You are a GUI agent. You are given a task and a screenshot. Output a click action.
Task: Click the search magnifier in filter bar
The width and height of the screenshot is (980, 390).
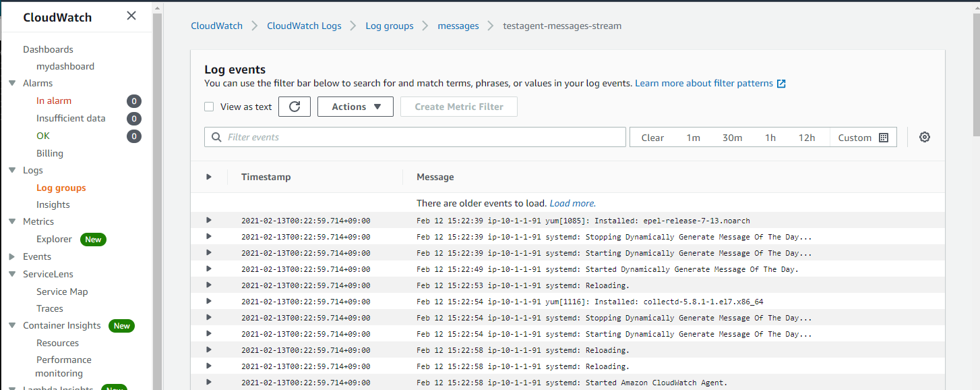[x=216, y=137]
